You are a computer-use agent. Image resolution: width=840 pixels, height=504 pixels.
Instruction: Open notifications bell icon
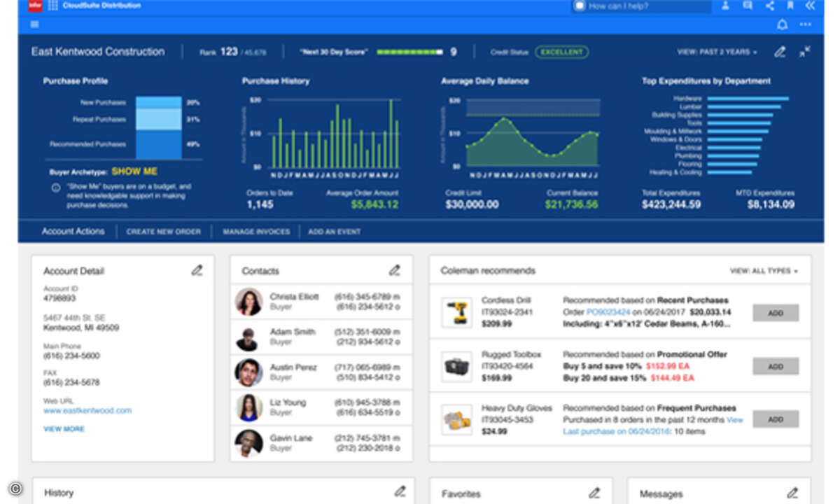[x=782, y=24]
